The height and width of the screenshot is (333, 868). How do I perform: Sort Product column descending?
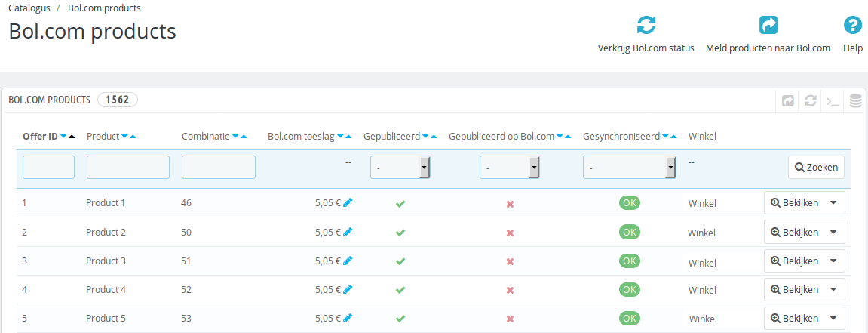[x=124, y=137]
